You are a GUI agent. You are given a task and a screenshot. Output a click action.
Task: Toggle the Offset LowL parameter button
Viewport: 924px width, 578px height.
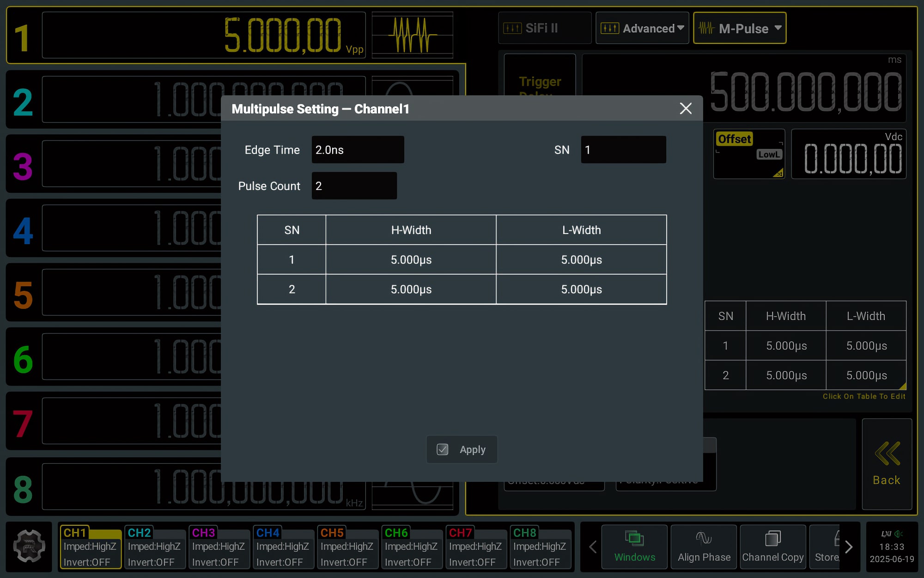[749, 154]
